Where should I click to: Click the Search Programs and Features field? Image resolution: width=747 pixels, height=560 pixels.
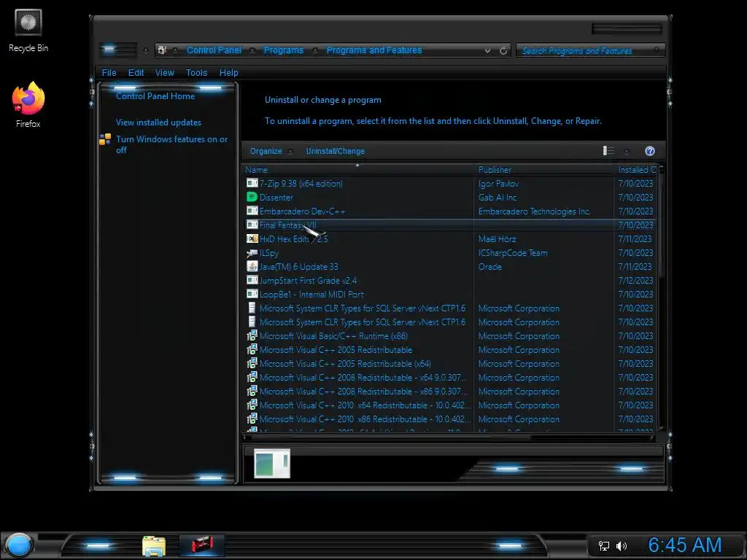tap(589, 50)
